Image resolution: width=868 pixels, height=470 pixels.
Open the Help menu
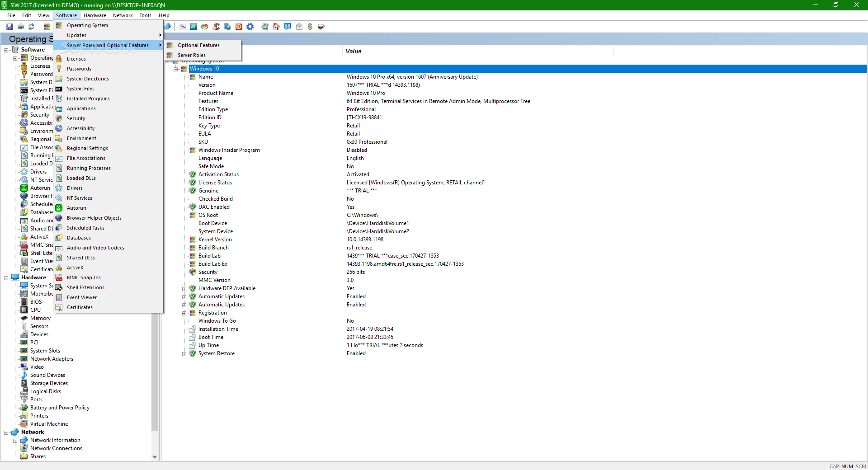tap(164, 15)
